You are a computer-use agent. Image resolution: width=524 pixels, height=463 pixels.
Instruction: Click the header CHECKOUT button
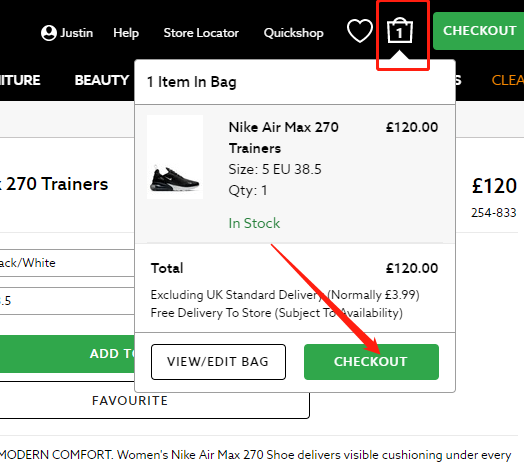click(x=479, y=31)
